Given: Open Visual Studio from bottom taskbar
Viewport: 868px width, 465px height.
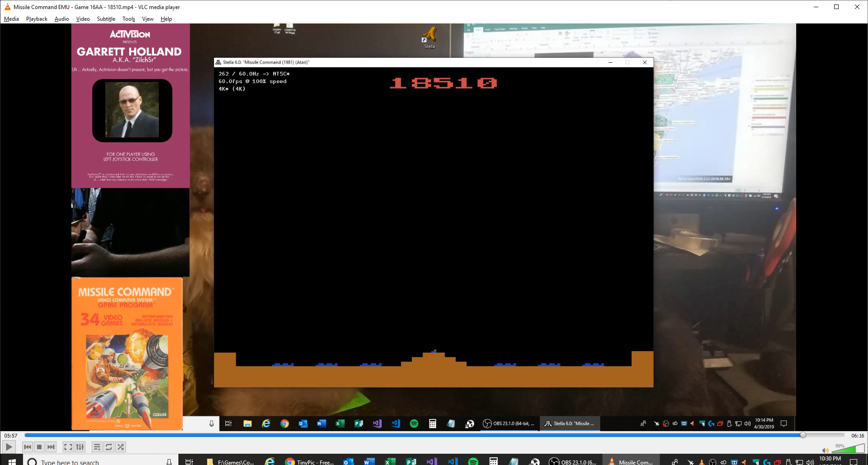Looking at the screenshot, I should pyautogui.click(x=431, y=462).
